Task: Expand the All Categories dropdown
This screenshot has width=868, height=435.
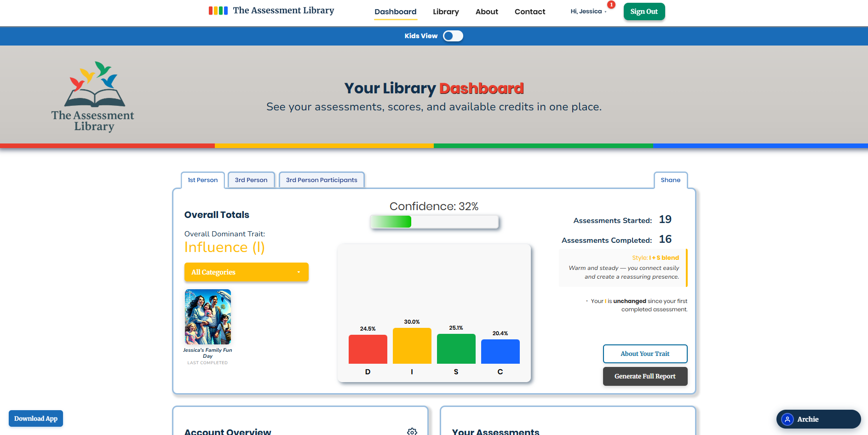Action: [247, 272]
